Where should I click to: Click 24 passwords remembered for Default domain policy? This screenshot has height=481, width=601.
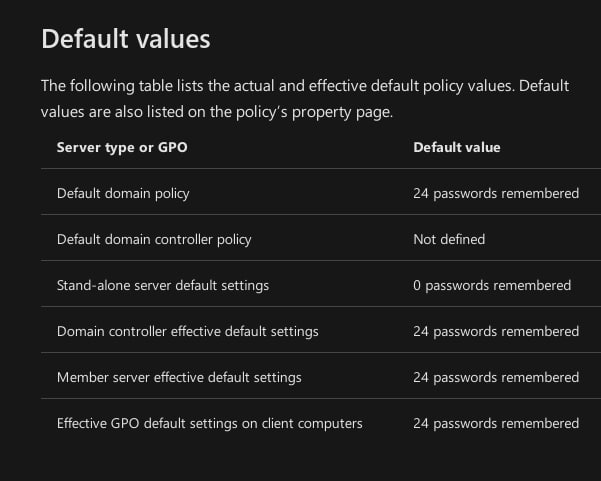496,194
